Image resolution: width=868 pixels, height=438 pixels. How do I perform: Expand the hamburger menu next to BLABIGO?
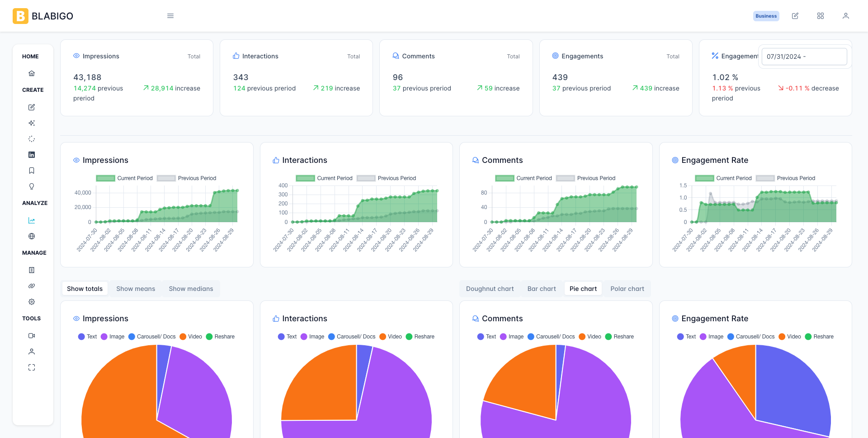pyautogui.click(x=170, y=15)
